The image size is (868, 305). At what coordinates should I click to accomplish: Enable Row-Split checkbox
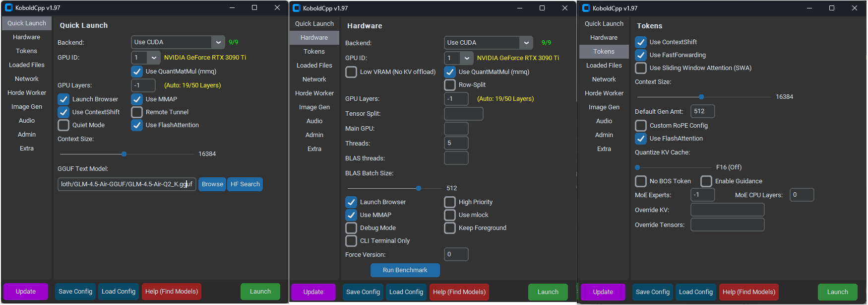tap(450, 85)
